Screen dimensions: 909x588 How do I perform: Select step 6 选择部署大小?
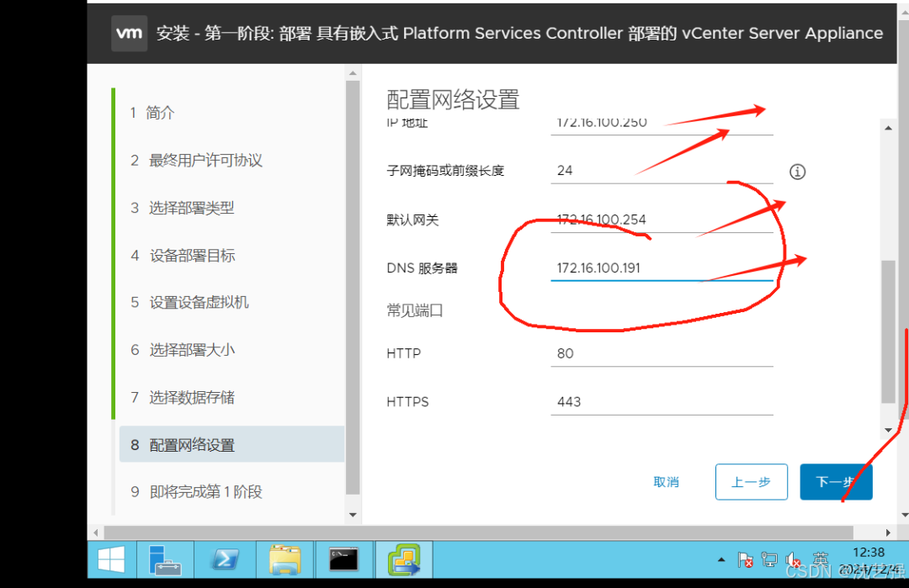click(x=183, y=350)
